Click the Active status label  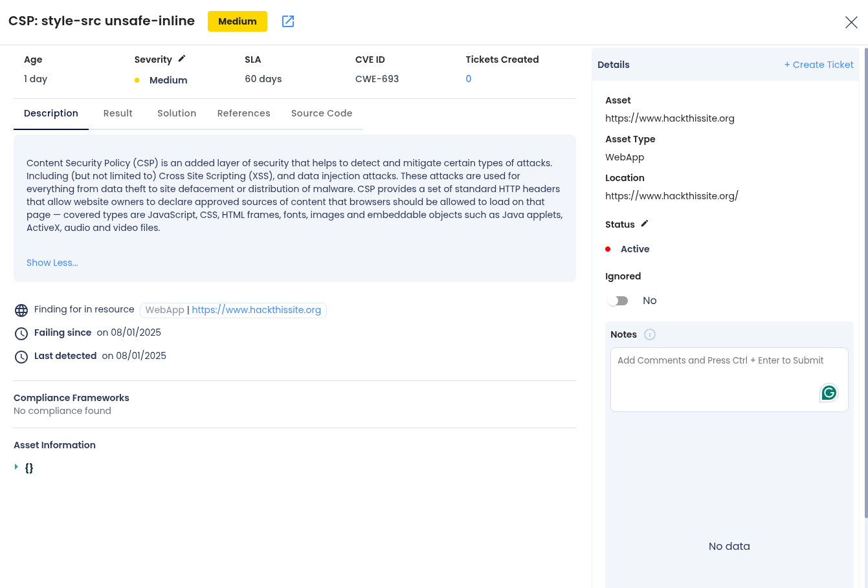(635, 249)
